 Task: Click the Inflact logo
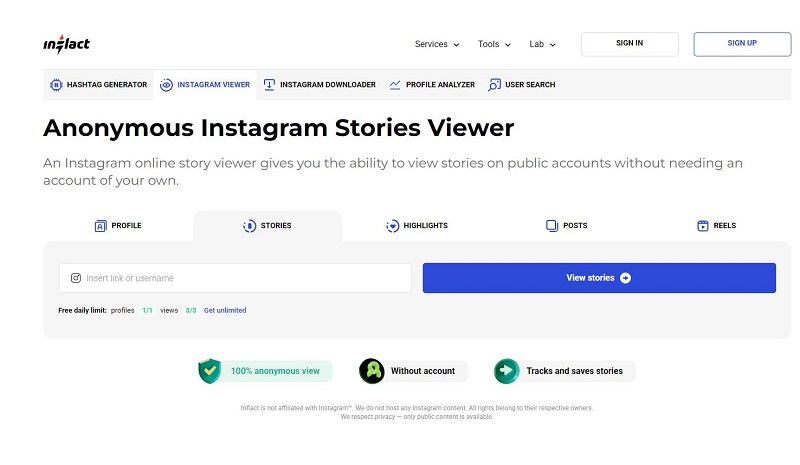click(66, 44)
